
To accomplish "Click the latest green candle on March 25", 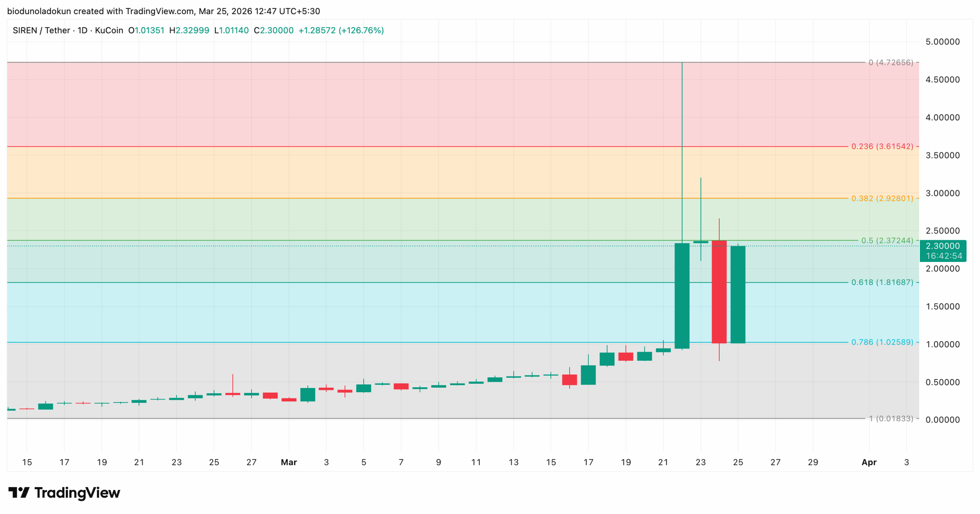I will click(x=738, y=295).
